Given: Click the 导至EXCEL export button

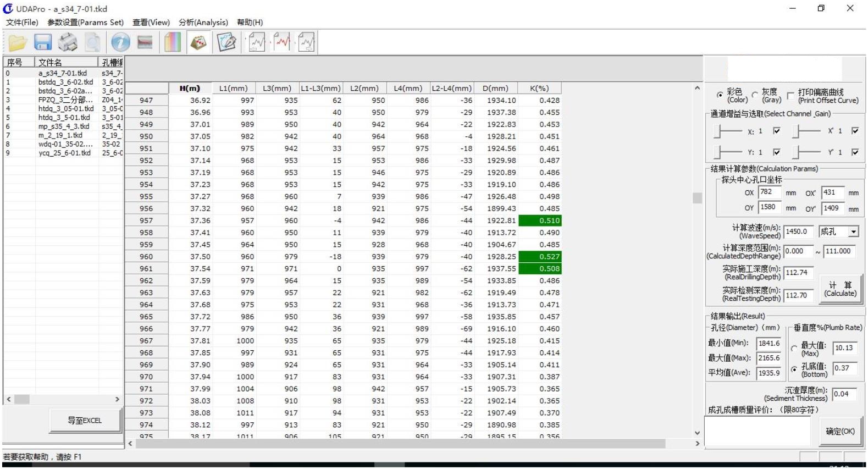Looking at the screenshot, I should point(85,421).
